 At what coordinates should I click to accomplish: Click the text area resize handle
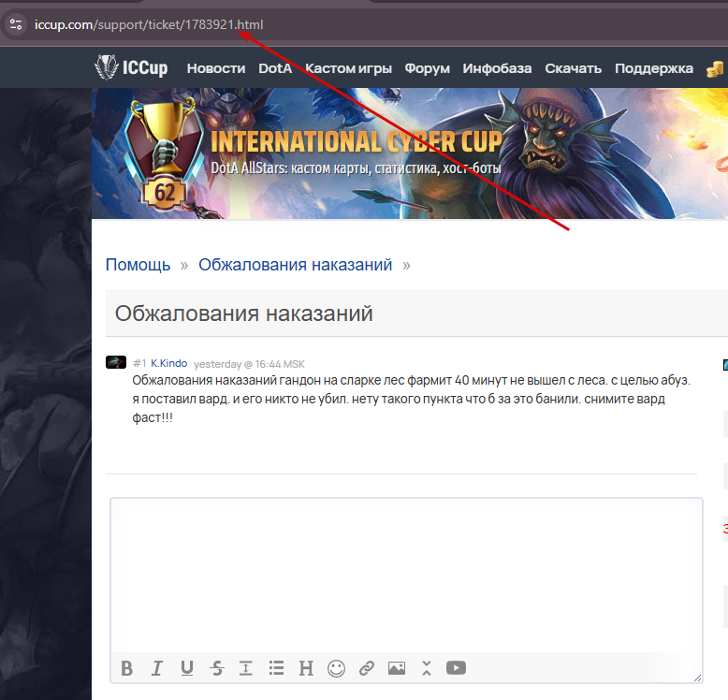pos(697,678)
